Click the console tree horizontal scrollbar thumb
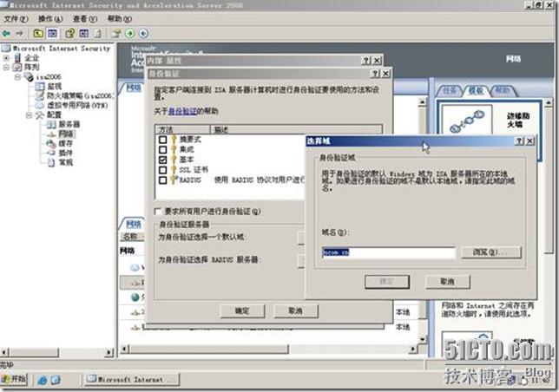 tap(34, 352)
